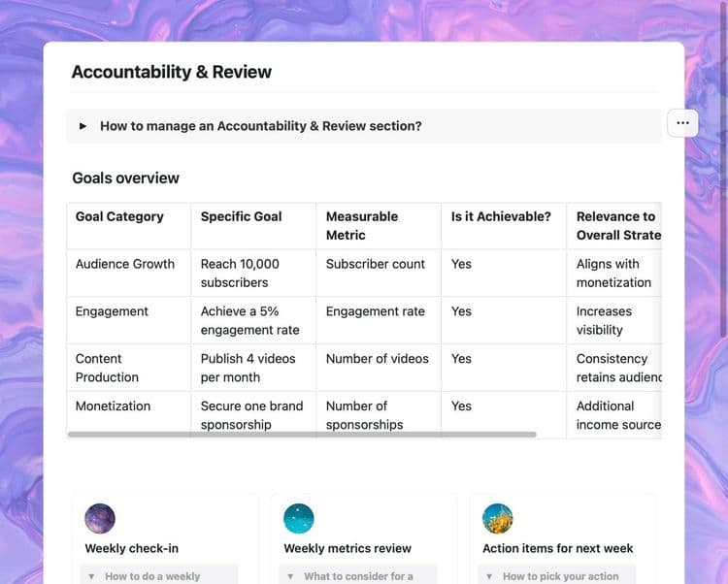Click the table's horizontal scrollbar

tap(302, 435)
